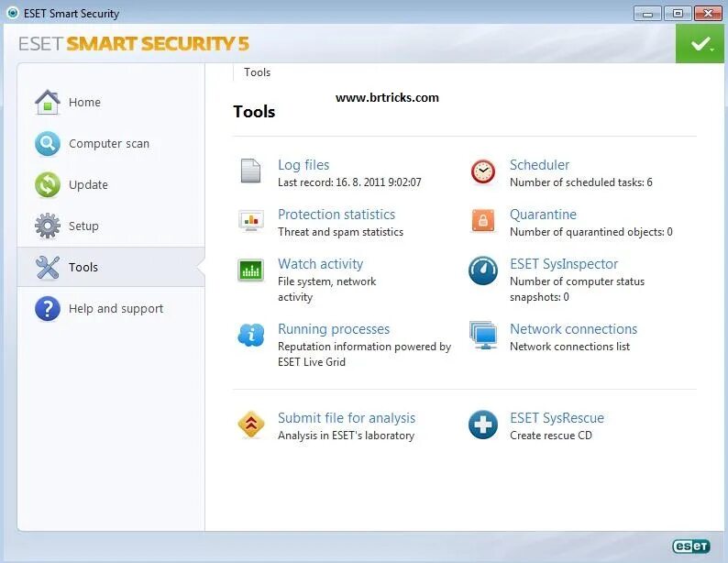
Task: Click 'File system, network activity' description
Action: coord(326,289)
